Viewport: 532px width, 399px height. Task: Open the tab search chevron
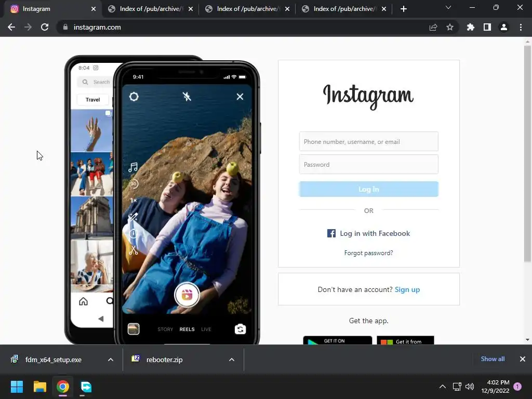tap(448, 7)
